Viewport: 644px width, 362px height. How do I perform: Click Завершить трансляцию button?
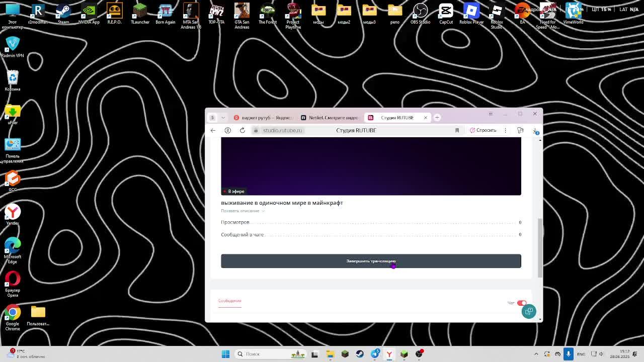pyautogui.click(x=371, y=261)
